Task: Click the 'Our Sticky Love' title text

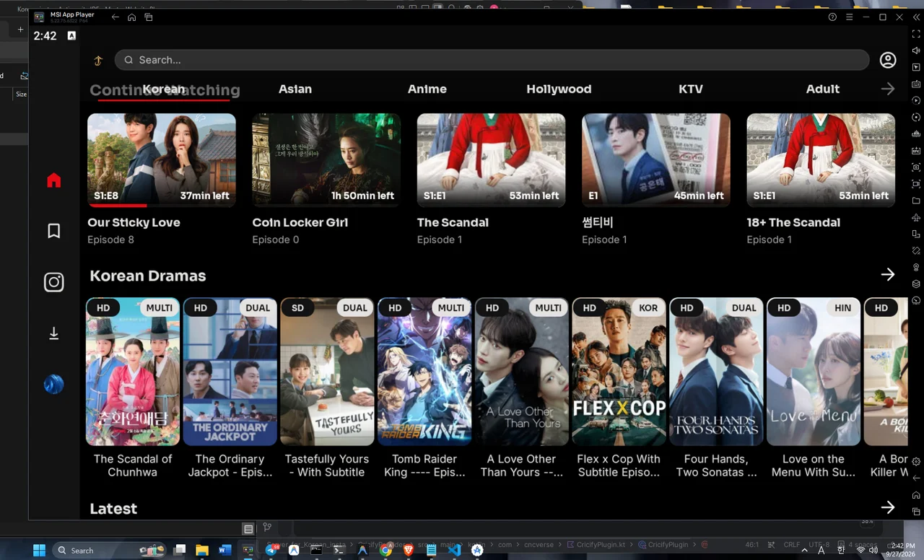Action: point(134,222)
